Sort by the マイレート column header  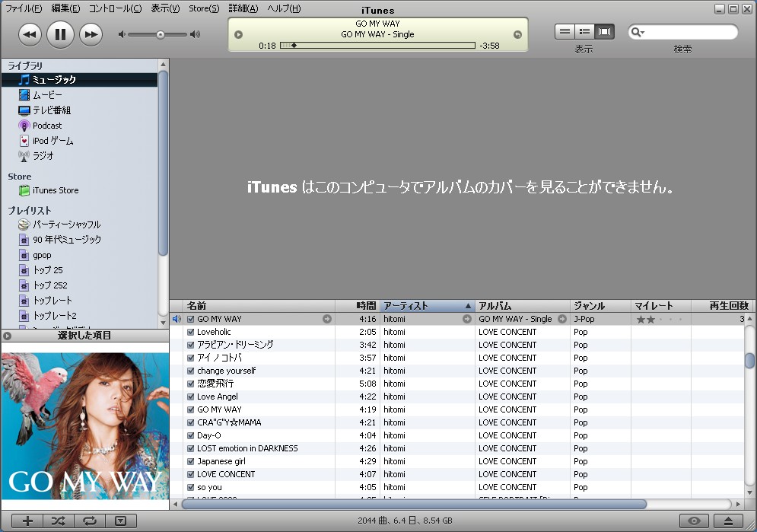coord(661,306)
